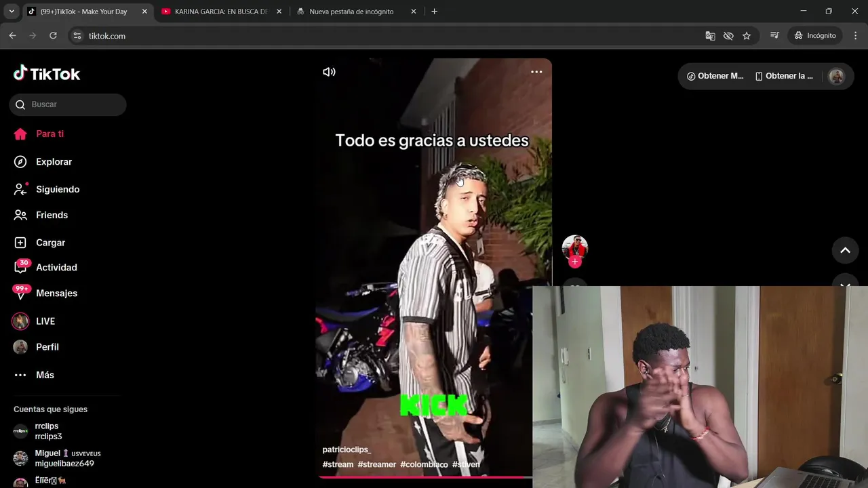Click the translate page icon

pyautogui.click(x=710, y=36)
